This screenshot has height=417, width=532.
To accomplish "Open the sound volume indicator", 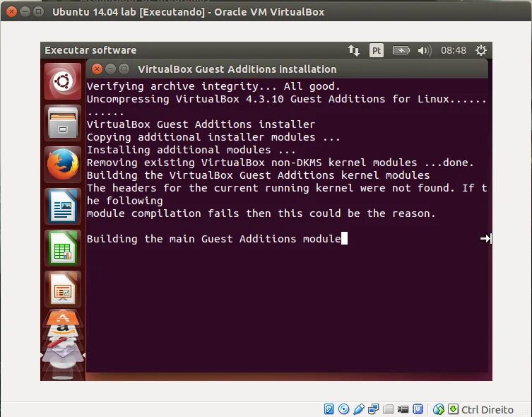I will (425, 51).
